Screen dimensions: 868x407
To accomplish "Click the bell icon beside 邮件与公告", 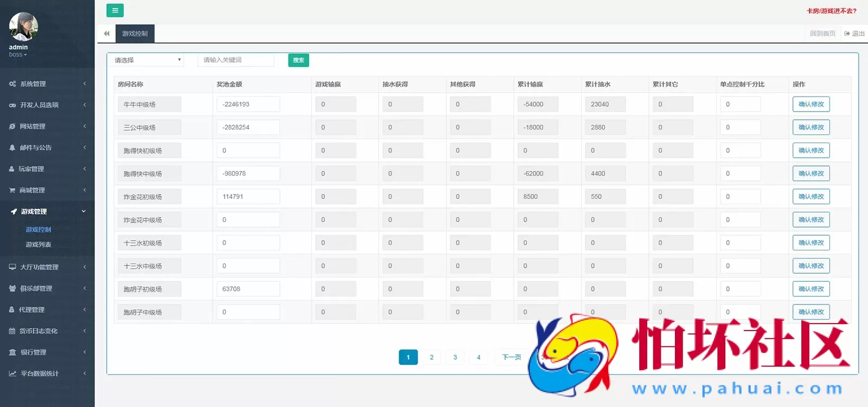I will point(12,147).
